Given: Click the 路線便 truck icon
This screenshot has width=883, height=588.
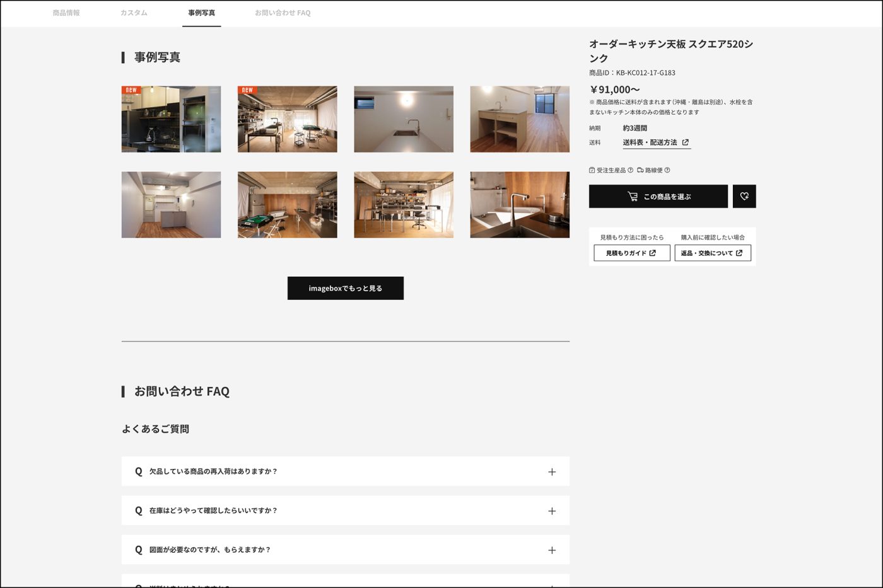Looking at the screenshot, I should click(640, 170).
